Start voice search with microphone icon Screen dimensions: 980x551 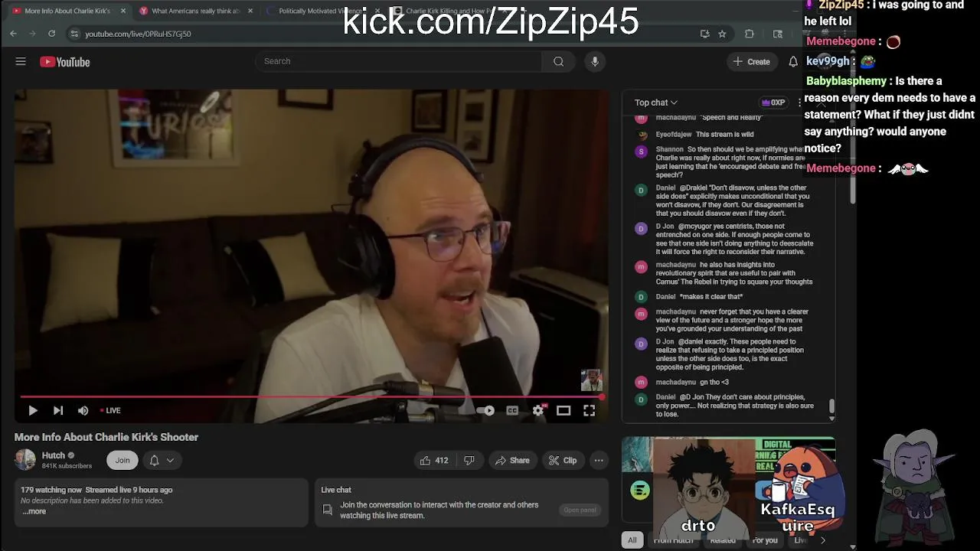click(x=595, y=61)
